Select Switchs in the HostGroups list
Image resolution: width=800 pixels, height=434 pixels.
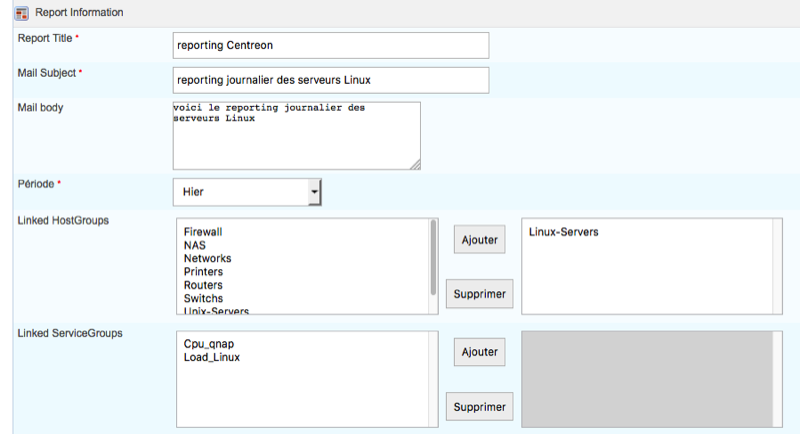coord(203,298)
